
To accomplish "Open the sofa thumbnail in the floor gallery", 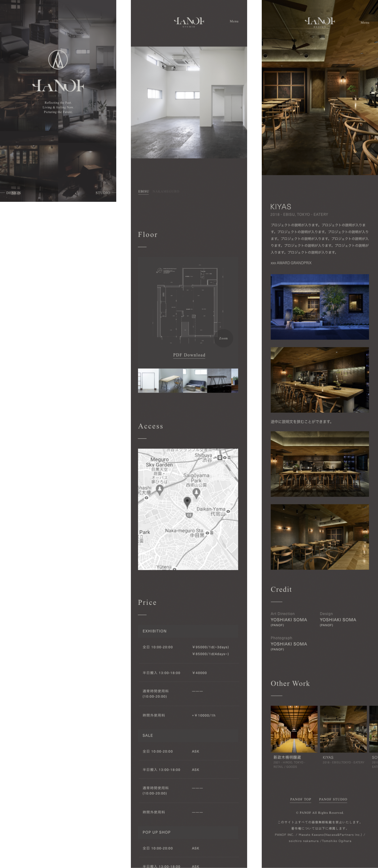I will [x=195, y=380].
